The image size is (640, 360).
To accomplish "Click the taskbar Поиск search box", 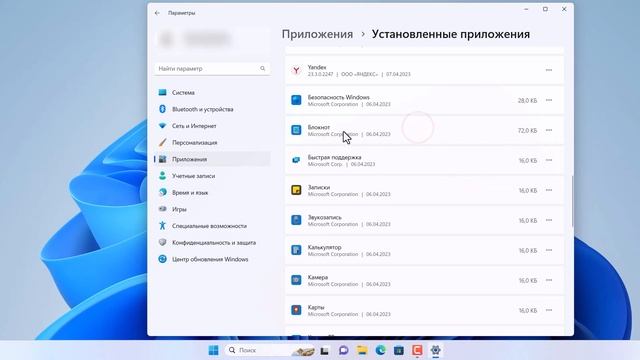I will [270, 350].
